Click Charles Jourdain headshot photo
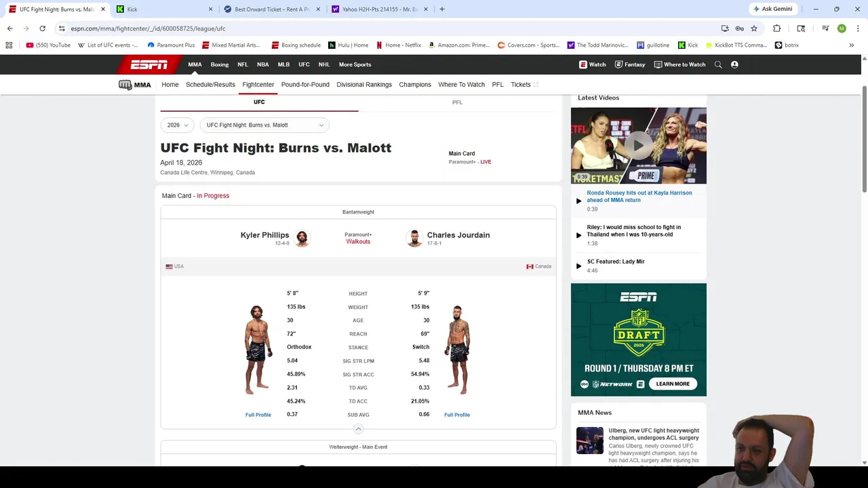 [414, 238]
